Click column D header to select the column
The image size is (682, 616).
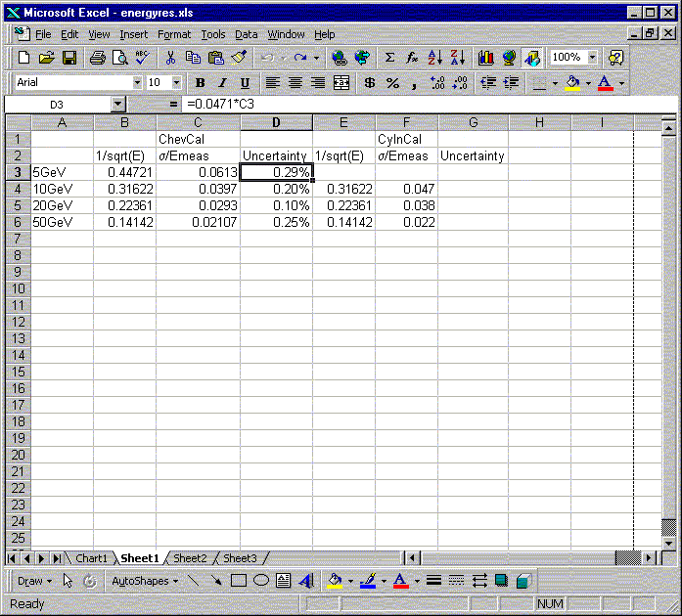[x=276, y=122]
